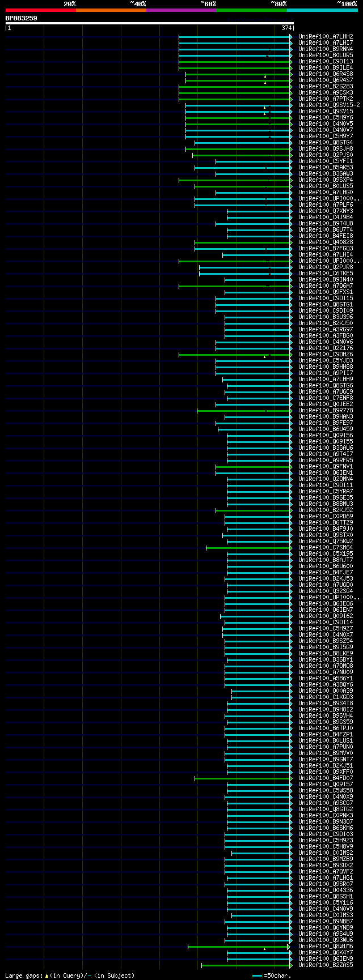Click the UniRef100_Q2PJS0 entry
363x980 pixels.
point(326,155)
